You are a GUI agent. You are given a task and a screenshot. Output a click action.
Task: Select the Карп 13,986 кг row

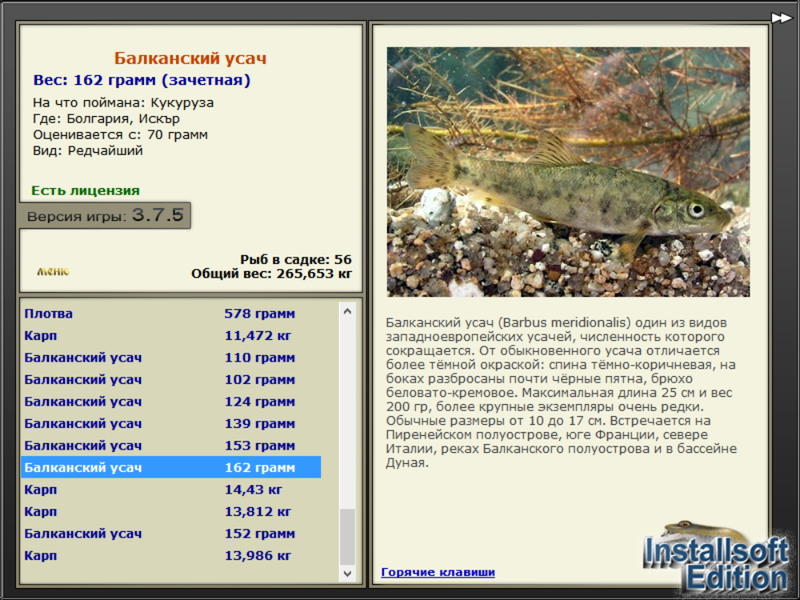(171, 555)
